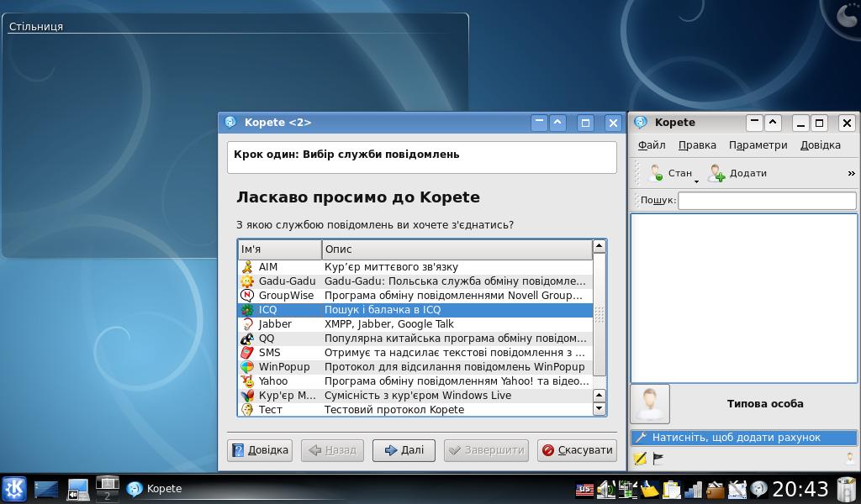Click the small person icon at Kopete bottom right
861x504 pixels.
850,458
